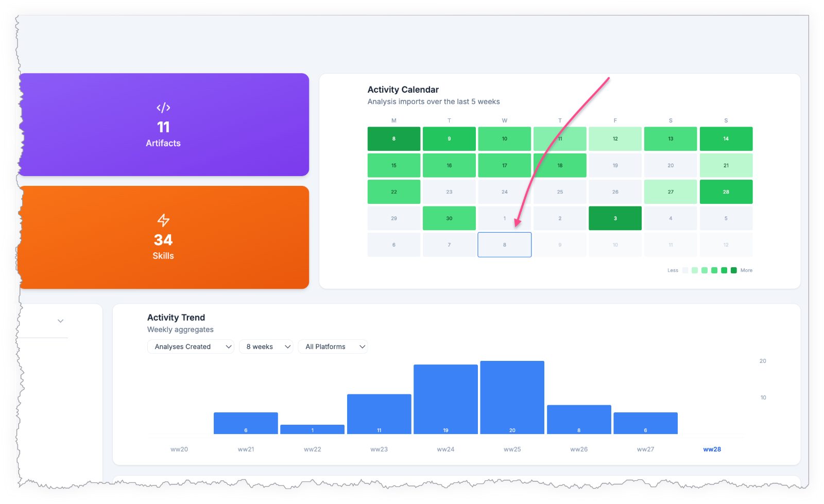Image resolution: width=824 pixels, height=504 pixels.
Task: Click the ww21 week axis label
Action: tap(246, 449)
